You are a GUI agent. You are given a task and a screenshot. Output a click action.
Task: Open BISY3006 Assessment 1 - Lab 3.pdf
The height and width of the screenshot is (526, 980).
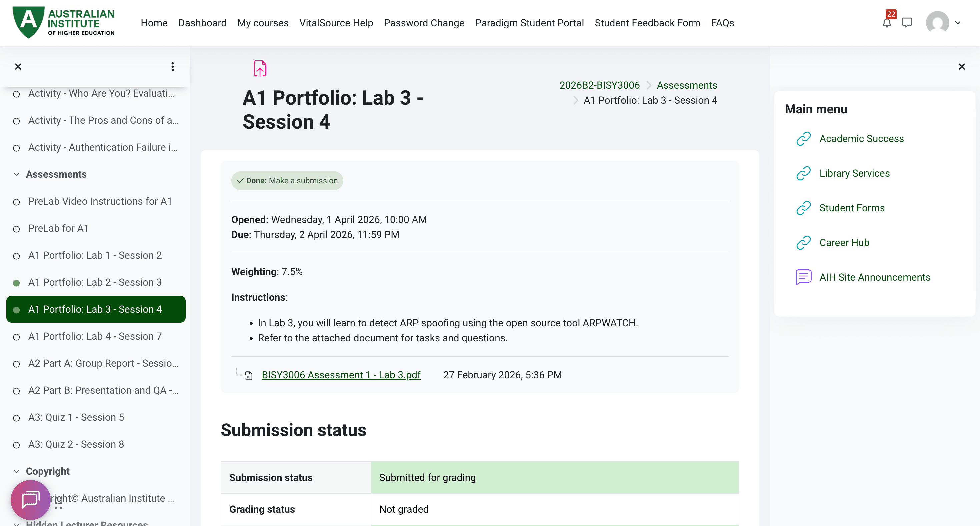341,375
